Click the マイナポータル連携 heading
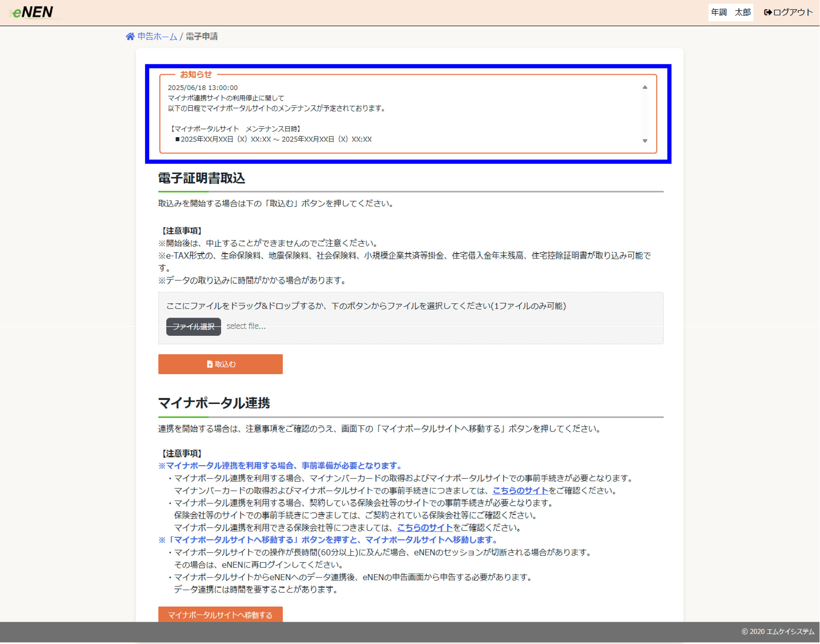This screenshot has height=644, width=820. (x=214, y=403)
